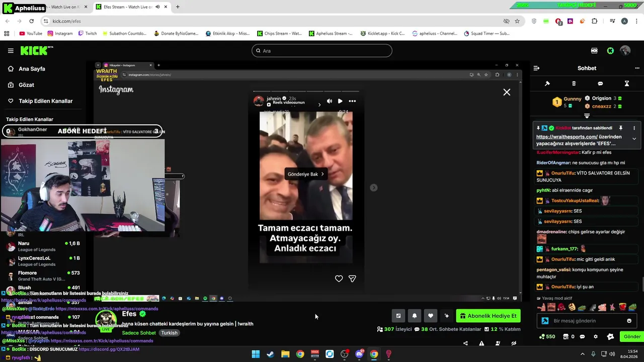
Task: Play the Instagram story
Action: click(x=340, y=101)
